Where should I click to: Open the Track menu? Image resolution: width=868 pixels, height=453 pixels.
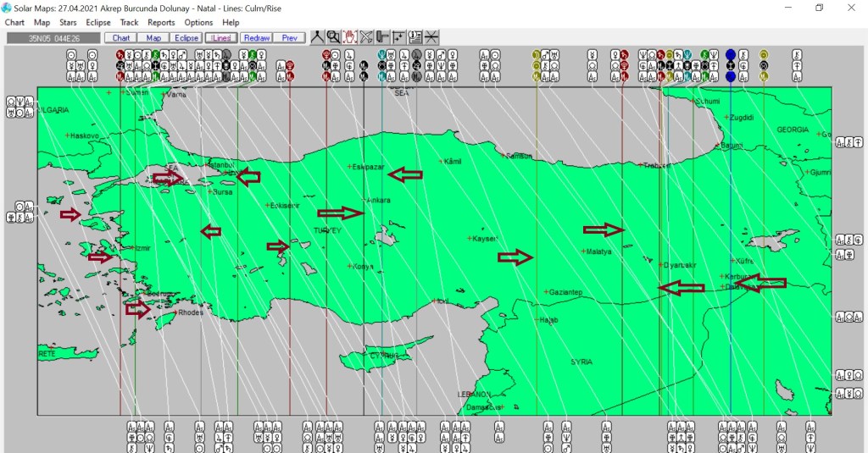click(x=129, y=23)
